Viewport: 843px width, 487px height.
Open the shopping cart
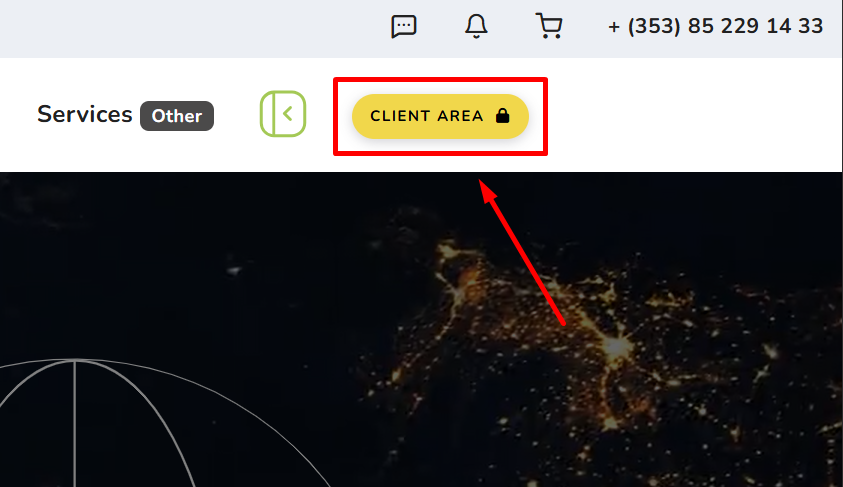click(549, 26)
